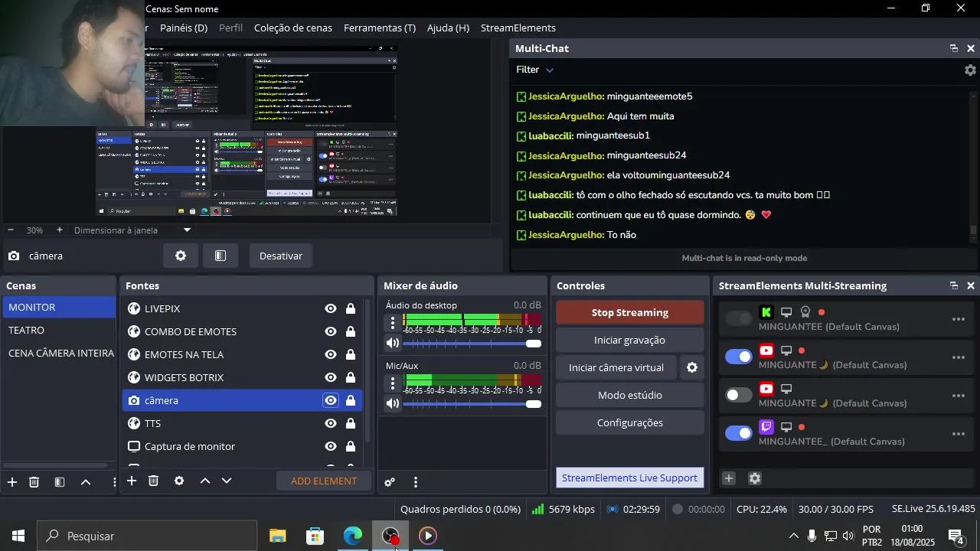Screen dimensions: 980x551
Task: Move source down arrow in Fontes toolbar
Action: click(x=227, y=481)
